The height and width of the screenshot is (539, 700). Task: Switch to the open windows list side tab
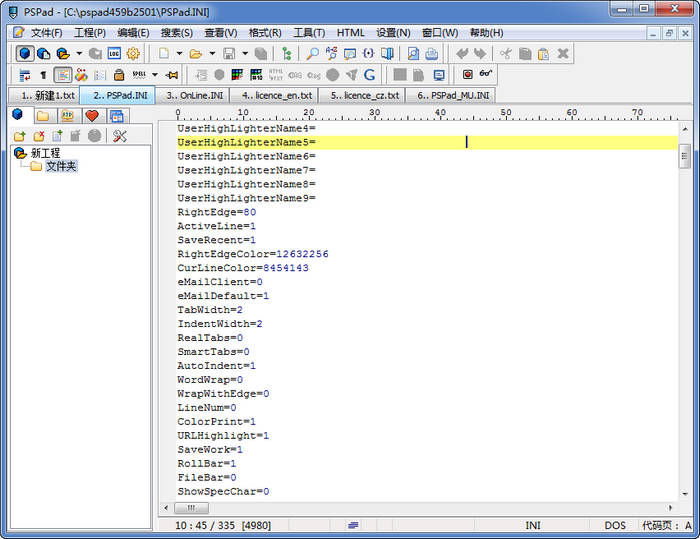pos(117,116)
